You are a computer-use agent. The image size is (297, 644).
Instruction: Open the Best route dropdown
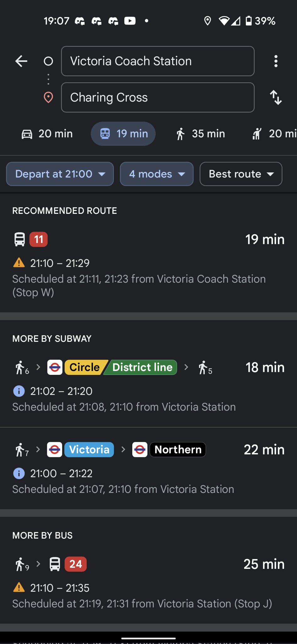coord(241,174)
